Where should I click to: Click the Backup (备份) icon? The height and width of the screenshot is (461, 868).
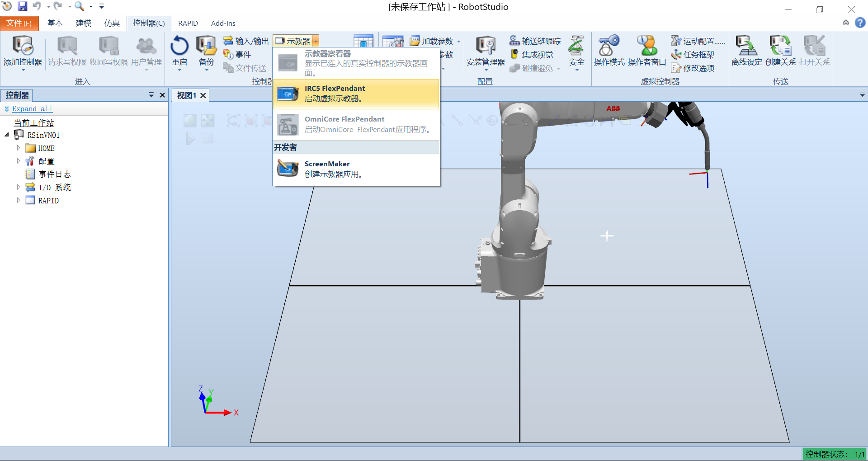pos(206,46)
